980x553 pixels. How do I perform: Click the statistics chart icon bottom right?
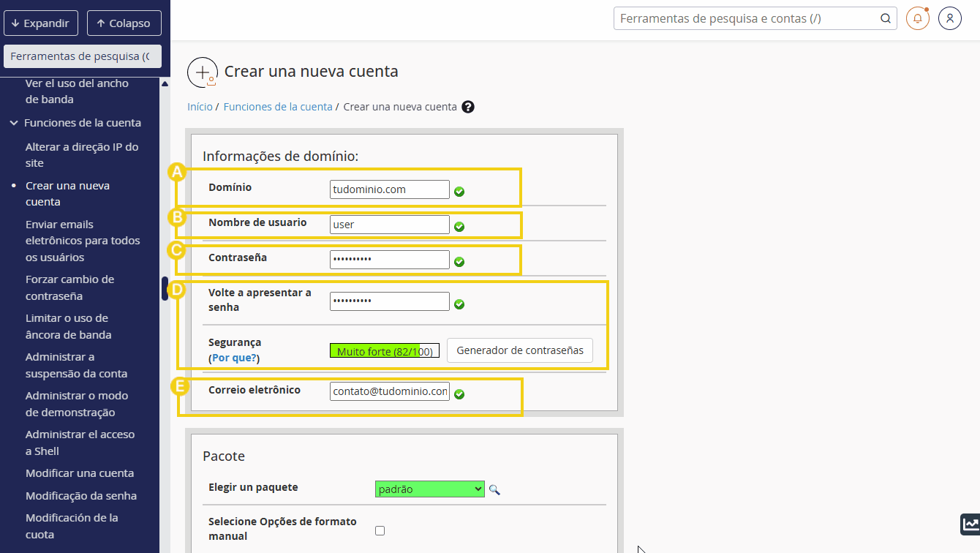pos(970,524)
